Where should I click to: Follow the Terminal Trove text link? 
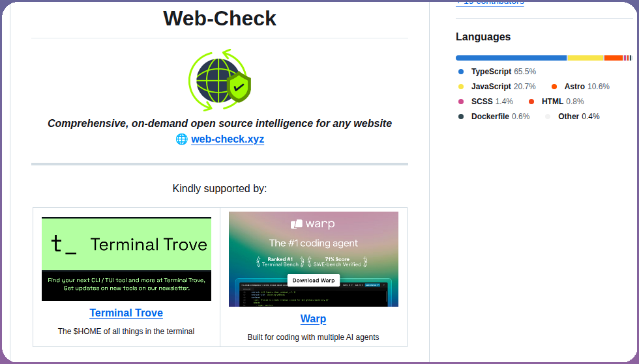tap(126, 313)
